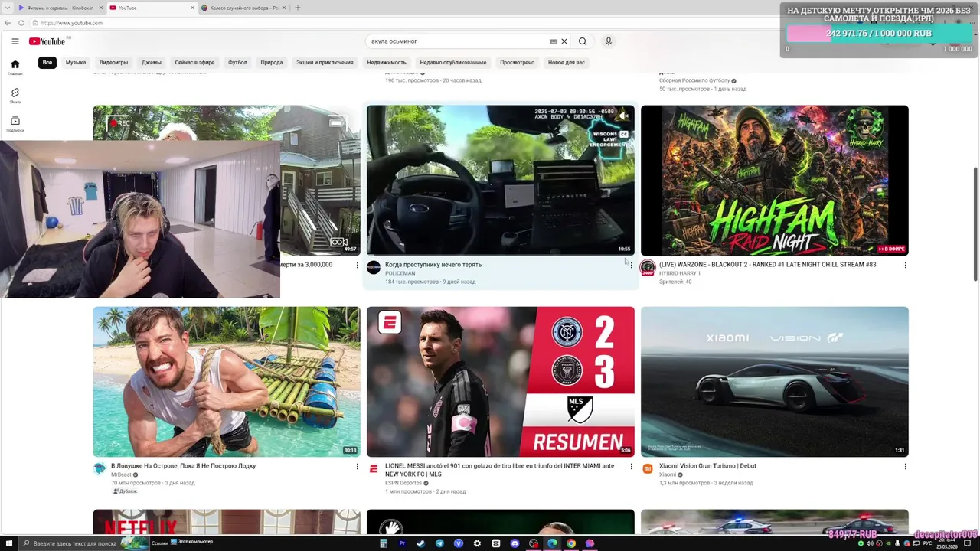Select the Экшен и приключения filter chip

coord(325,62)
